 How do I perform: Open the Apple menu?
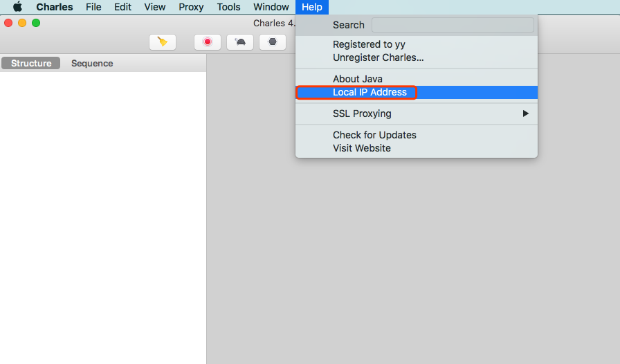pyautogui.click(x=17, y=7)
